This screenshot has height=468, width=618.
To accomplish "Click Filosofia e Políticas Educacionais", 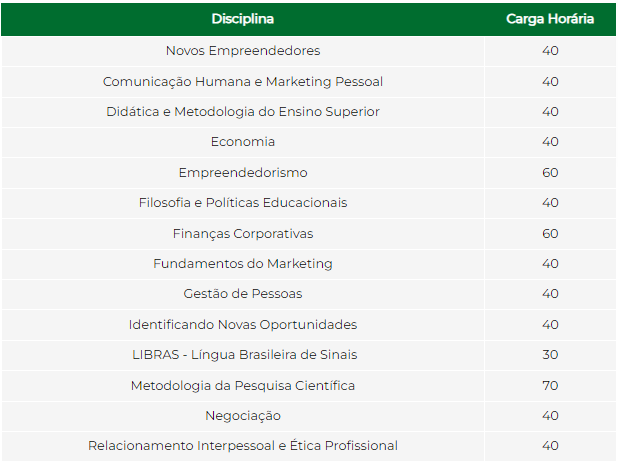I will (243, 203).
